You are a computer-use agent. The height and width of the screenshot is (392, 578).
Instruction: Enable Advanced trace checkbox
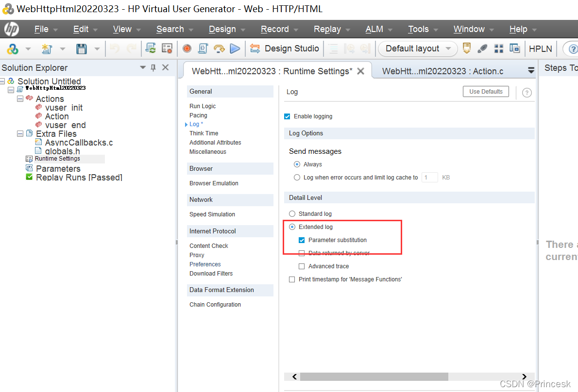[x=302, y=266]
